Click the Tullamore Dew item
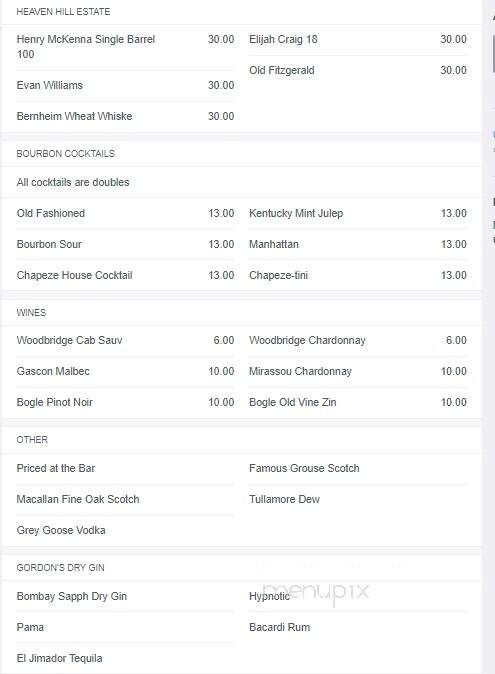The image size is (495, 674). [x=284, y=499]
